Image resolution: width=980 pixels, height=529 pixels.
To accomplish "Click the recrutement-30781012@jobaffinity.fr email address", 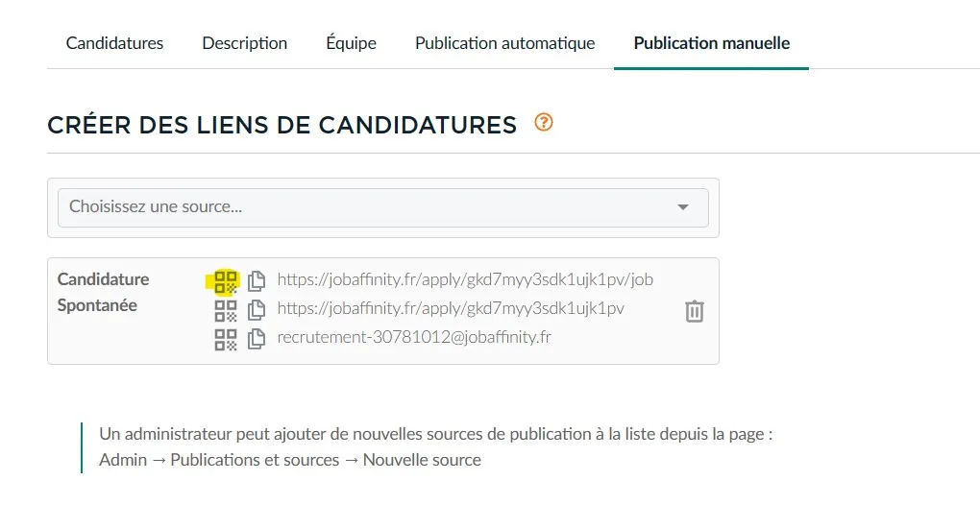I will (x=414, y=337).
